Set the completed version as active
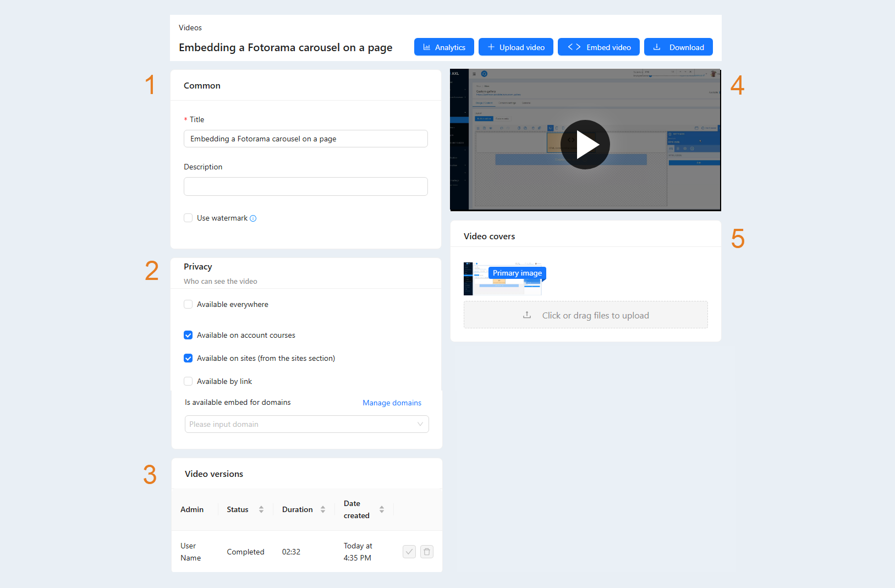 coord(409,552)
